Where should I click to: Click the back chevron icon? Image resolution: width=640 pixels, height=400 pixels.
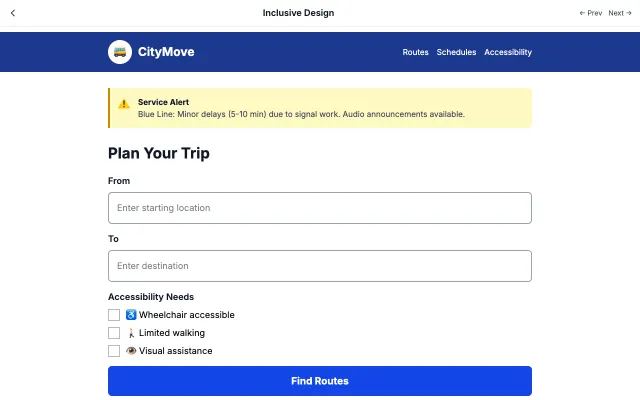tap(13, 13)
